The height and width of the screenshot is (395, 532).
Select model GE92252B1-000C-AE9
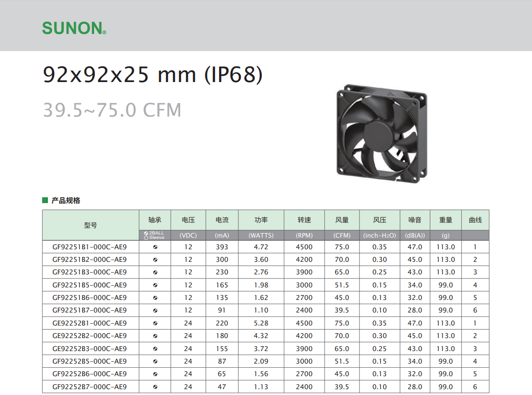(x=90, y=323)
